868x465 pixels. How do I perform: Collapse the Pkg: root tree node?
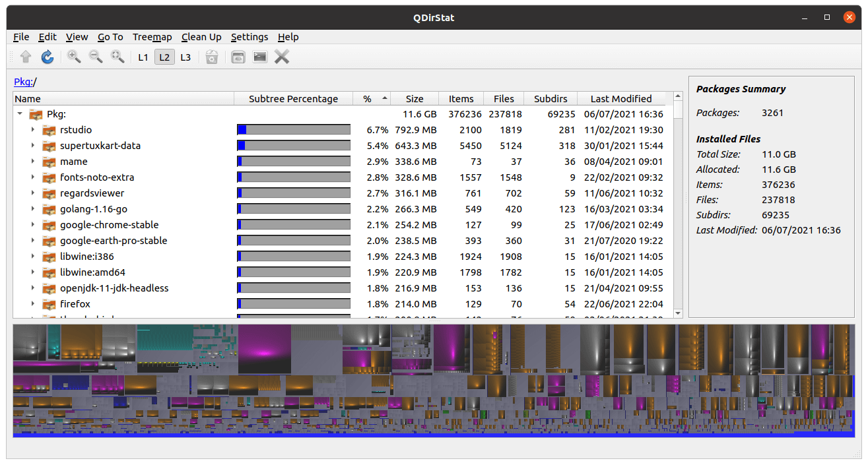point(19,114)
